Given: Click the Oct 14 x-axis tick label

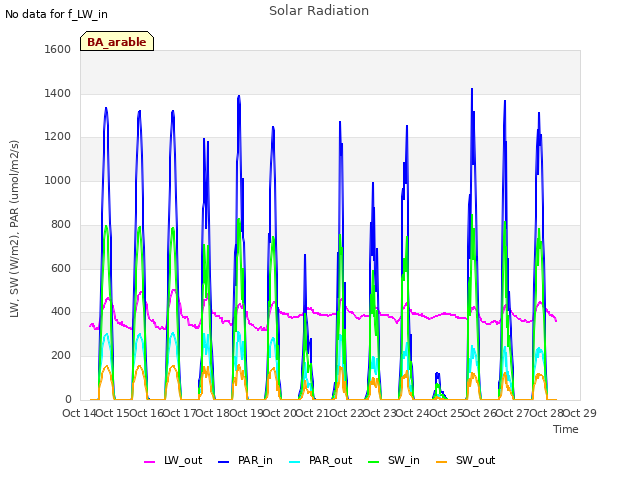Looking at the screenshot, I should (79, 413).
